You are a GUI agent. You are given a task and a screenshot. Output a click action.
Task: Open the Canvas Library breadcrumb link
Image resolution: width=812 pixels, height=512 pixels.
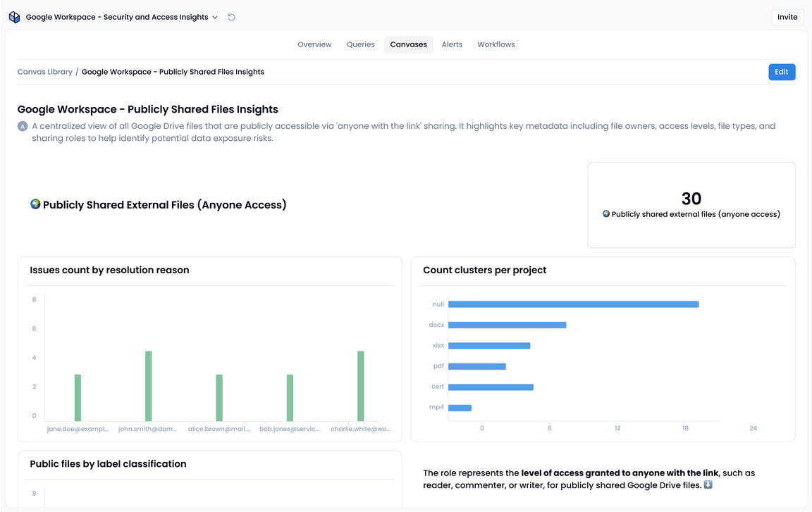[x=45, y=72]
